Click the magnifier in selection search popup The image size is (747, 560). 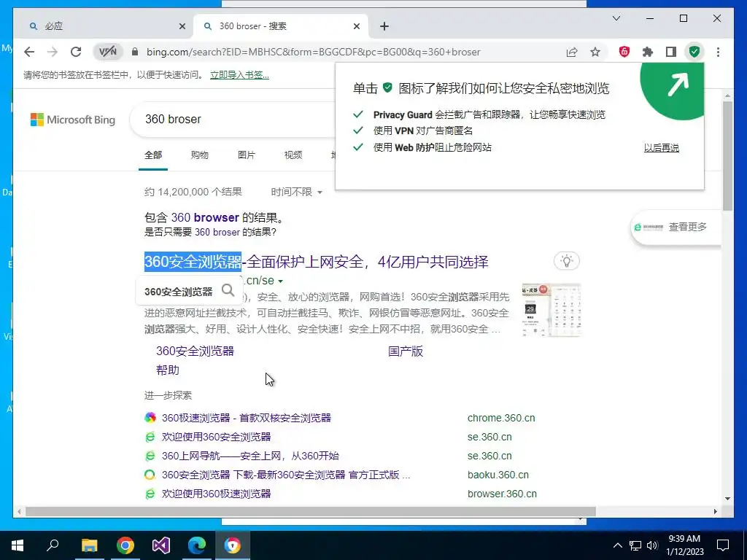pyautogui.click(x=228, y=290)
